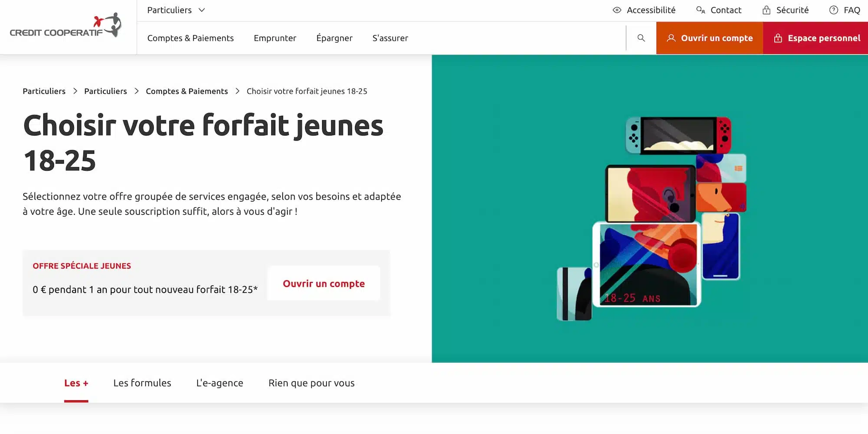The image size is (868, 434).
Task: Open the L'e-agence tab
Action: tap(220, 383)
